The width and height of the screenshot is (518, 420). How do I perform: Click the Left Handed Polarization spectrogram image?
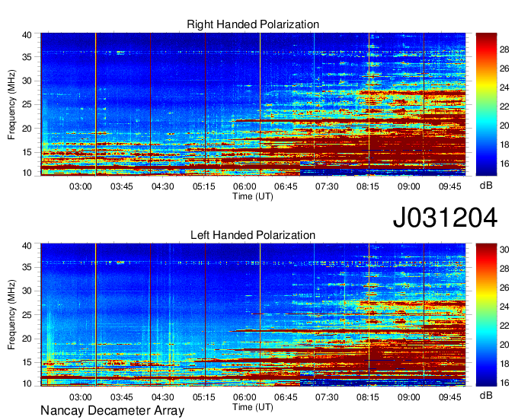(x=253, y=315)
